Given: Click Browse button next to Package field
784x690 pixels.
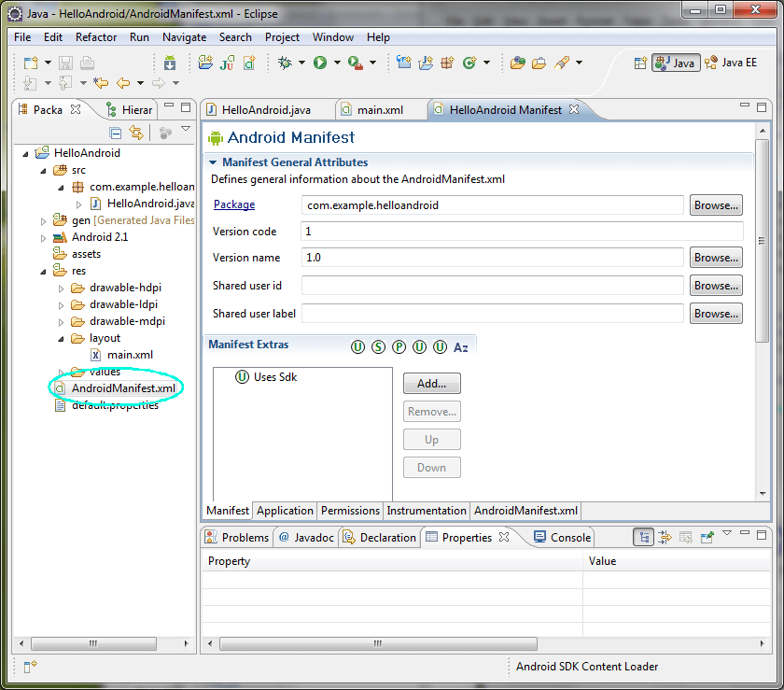Looking at the screenshot, I should tap(716, 205).
